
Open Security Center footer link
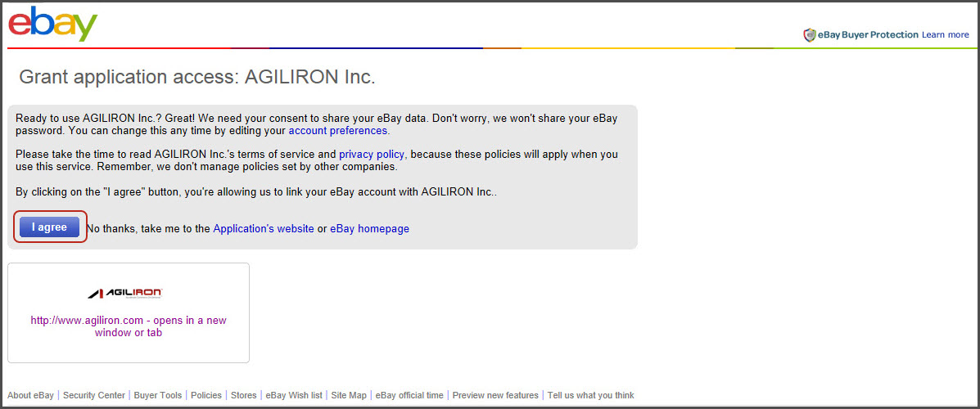click(x=94, y=395)
